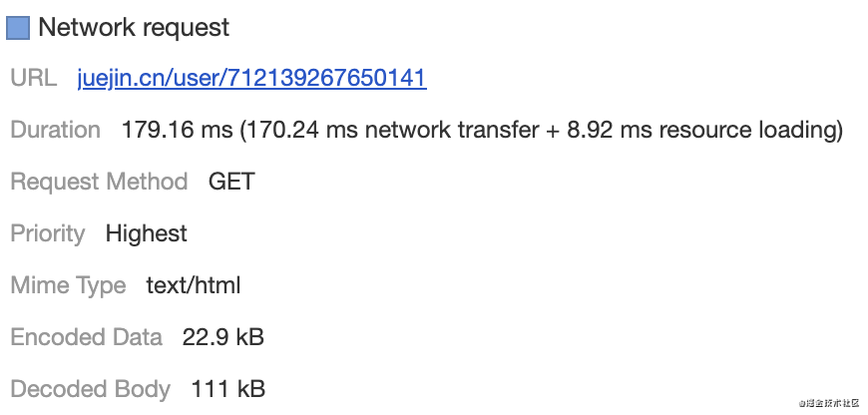Click the 170.24 ms network transfer text
Image resolution: width=868 pixels, height=415 pixels.
pyautogui.click(x=381, y=130)
